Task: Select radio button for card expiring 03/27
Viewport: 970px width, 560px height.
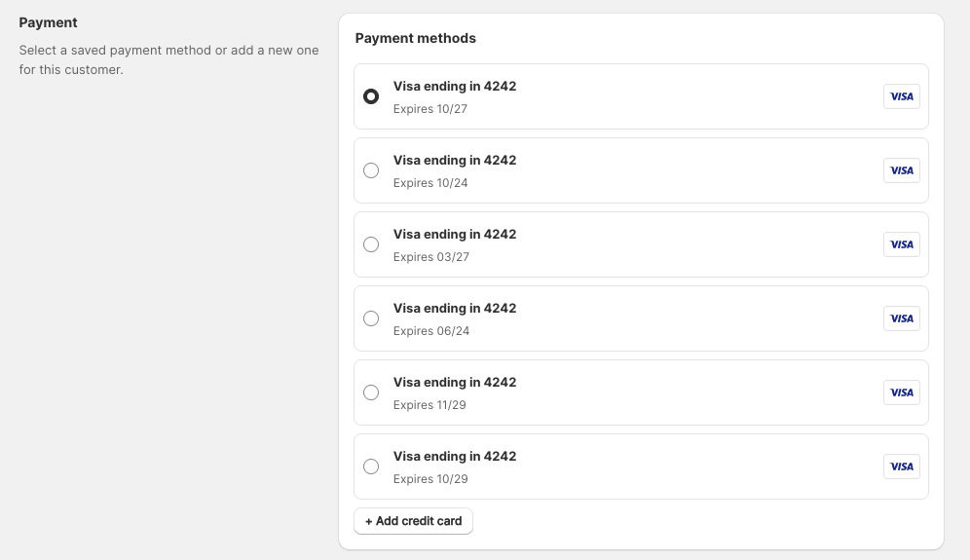Action: point(371,244)
